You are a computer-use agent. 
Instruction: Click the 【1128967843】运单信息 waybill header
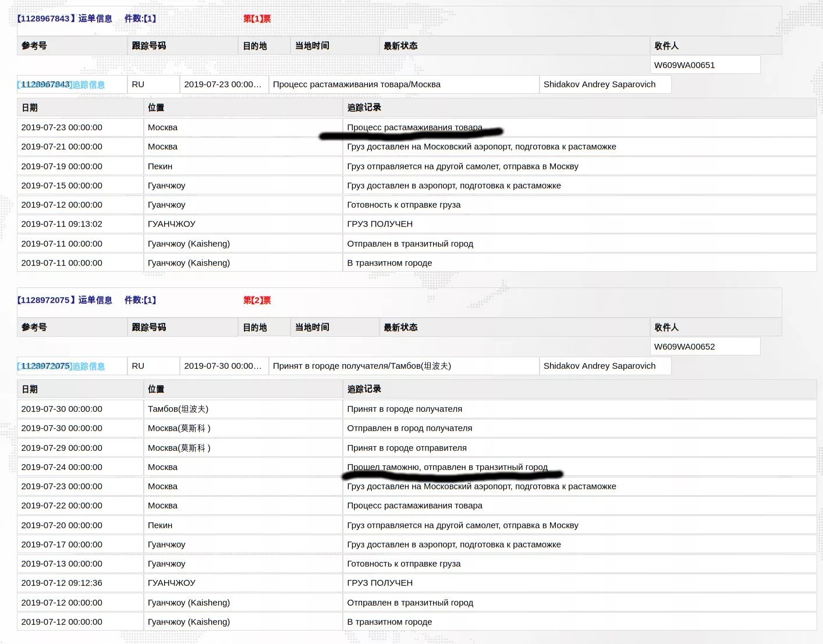(65, 19)
